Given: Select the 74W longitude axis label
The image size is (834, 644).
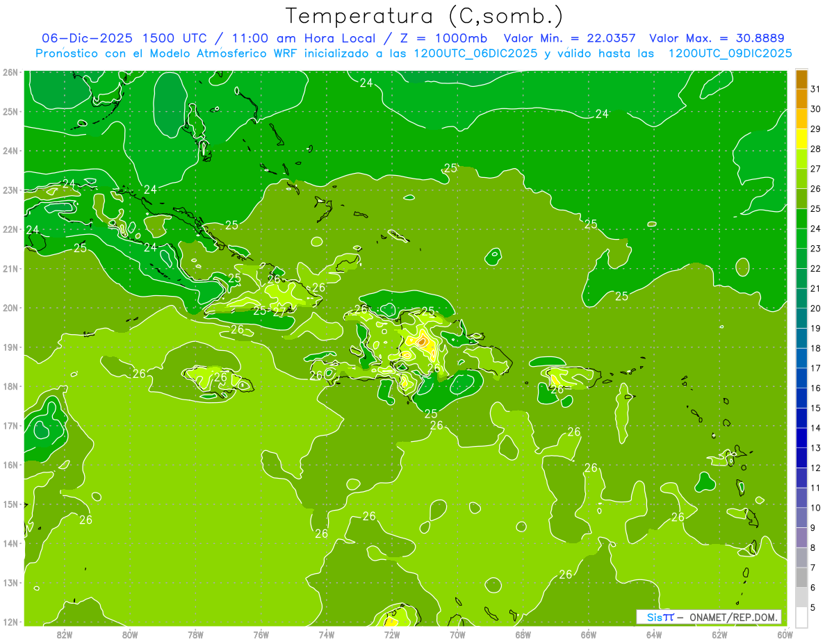Looking at the screenshot, I should click(x=327, y=635).
